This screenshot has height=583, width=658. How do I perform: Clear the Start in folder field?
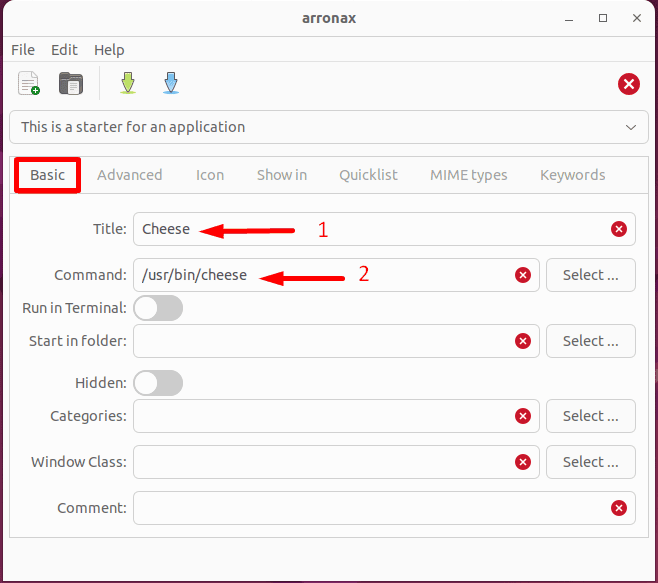522,341
